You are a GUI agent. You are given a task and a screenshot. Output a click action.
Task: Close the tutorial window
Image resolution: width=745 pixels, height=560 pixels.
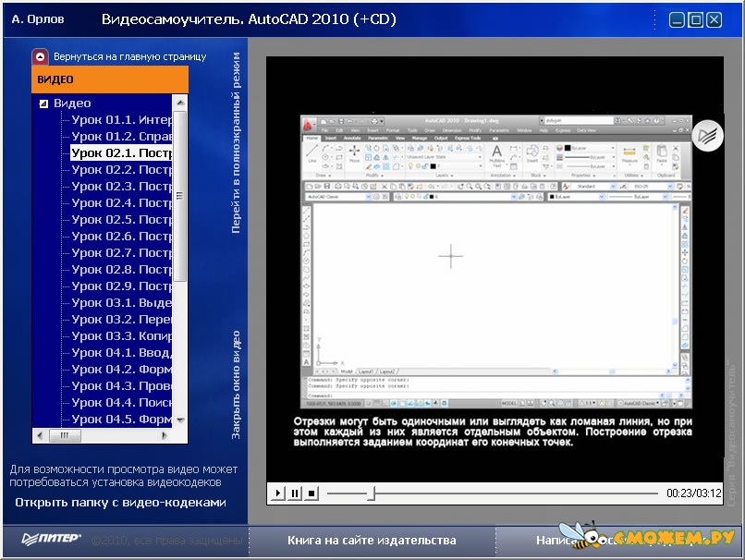[714, 20]
